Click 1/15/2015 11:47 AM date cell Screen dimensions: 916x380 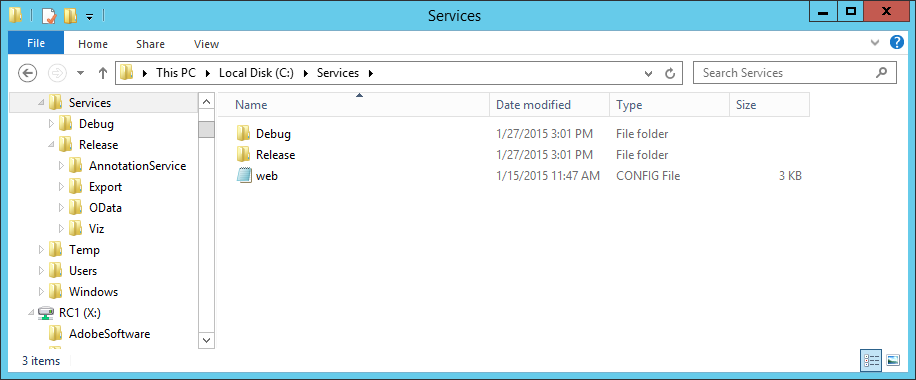(548, 176)
